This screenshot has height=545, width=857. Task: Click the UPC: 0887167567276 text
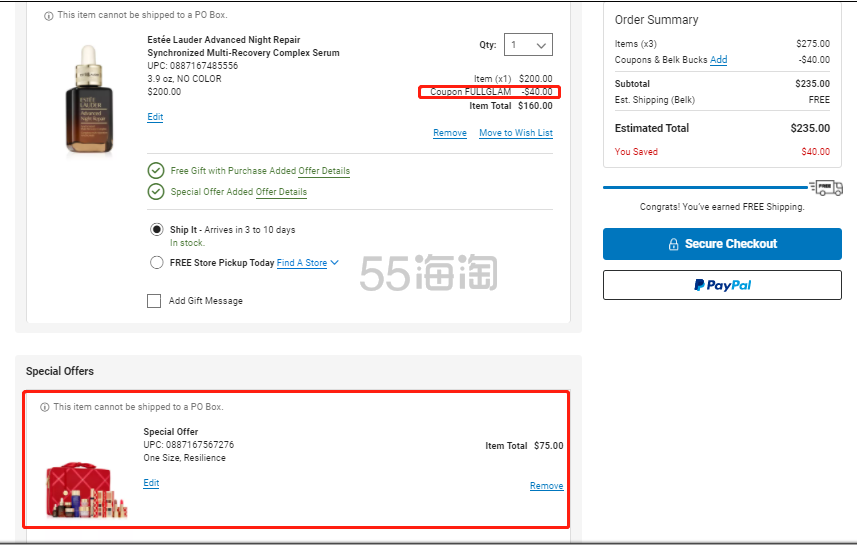tap(189, 444)
